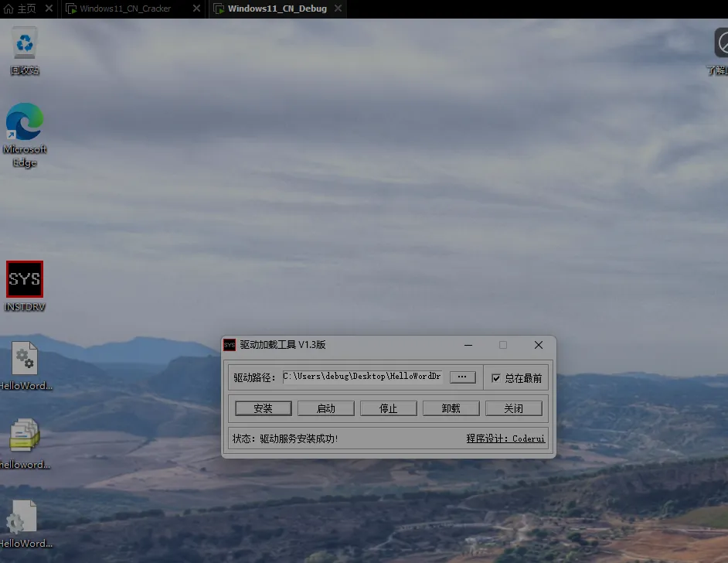Click the 卸载 uninstall button
Viewport: 728px width, 563px height.
[451, 408]
